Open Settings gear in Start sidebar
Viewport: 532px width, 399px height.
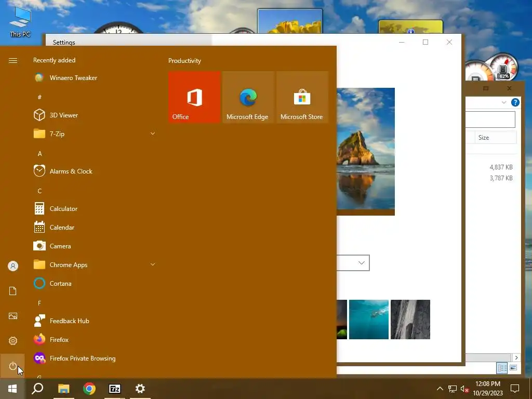point(12,341)
